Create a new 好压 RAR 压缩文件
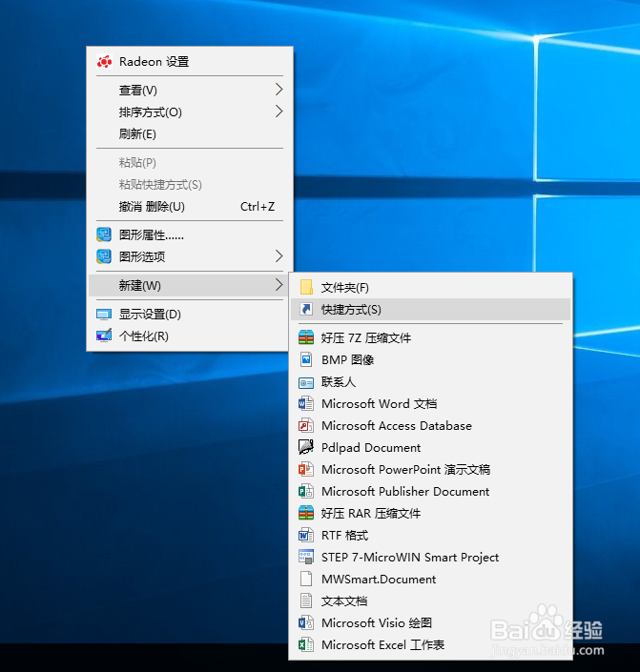The height and width of the screenshot is (672, 640). click(431, 513)
